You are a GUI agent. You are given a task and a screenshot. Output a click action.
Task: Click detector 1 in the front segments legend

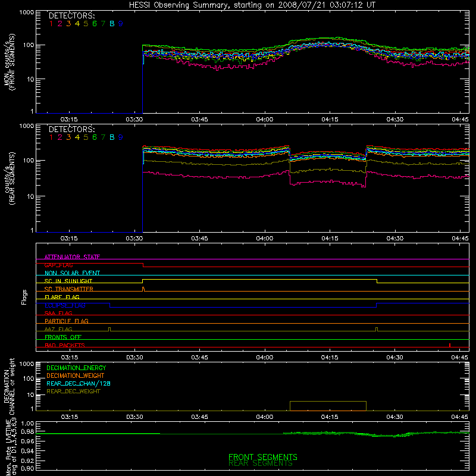51,24
